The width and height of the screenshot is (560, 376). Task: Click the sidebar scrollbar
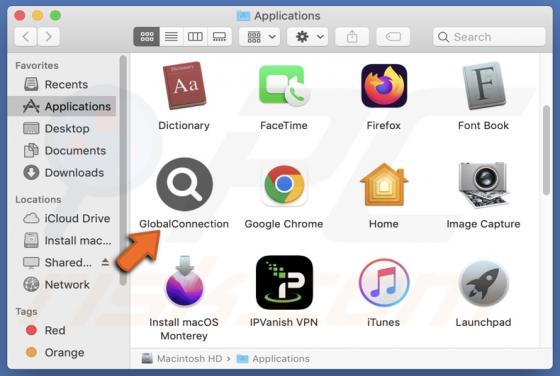(123, 170)
